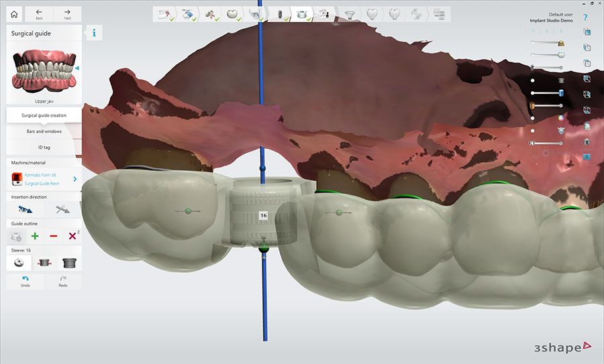
Task: Remove from guide outline with red minus
Action: [x=54, y=236]
